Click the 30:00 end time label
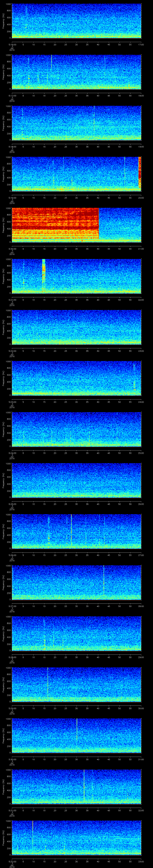153x868 pixels. click(x=141, y=708)
